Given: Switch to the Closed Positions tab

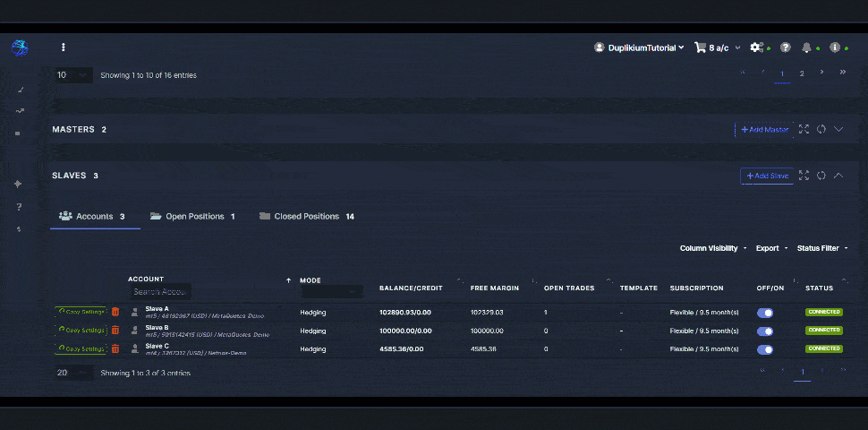Looking at the screenshot, I should click(x=306, y=216).
